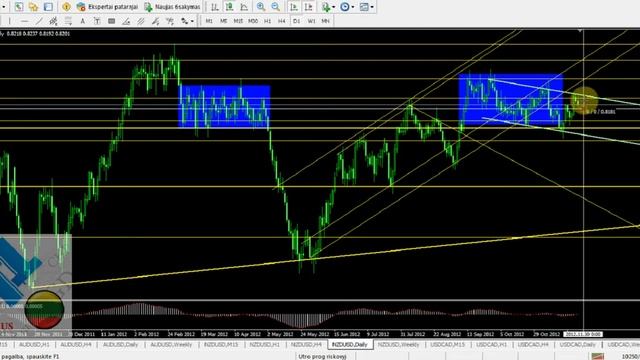This screenshot has width=640, height=360.
Task: Open the USDCAD,M15 chart tab
Action: [447, 344]
